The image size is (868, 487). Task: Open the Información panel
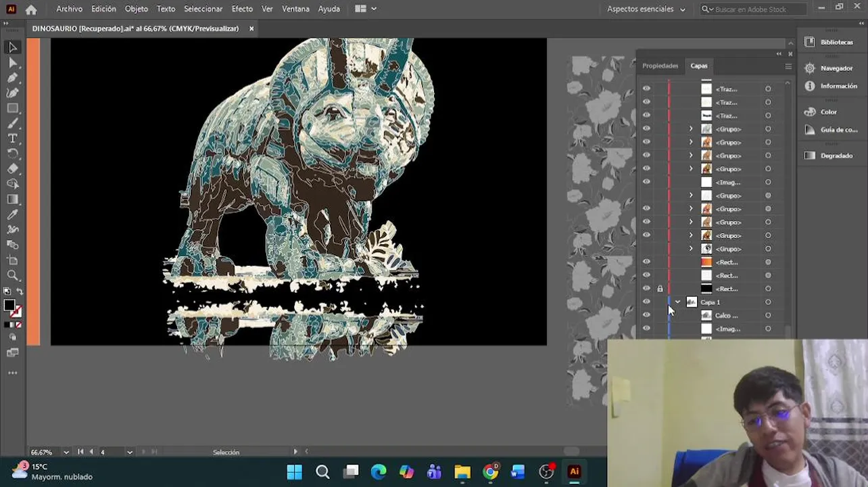(831, 86)
